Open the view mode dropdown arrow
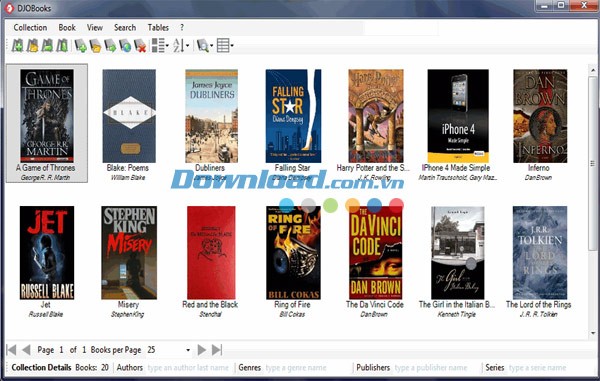The width and height of the screenshot is (600, 381). pos(167,46)
